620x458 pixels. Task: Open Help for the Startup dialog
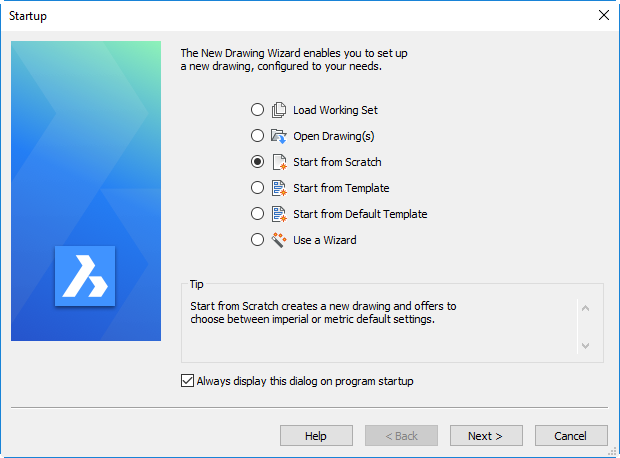(x=316, y=436)
